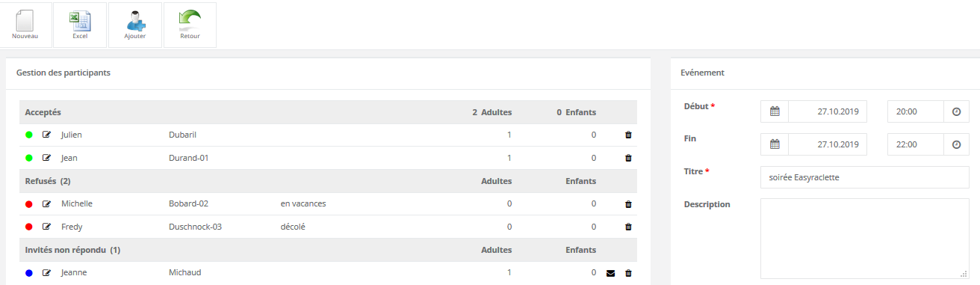Screen dimensions: 980x285
Task: Open the clock picker for the 20:00 start time
Action: coord(957,111)
